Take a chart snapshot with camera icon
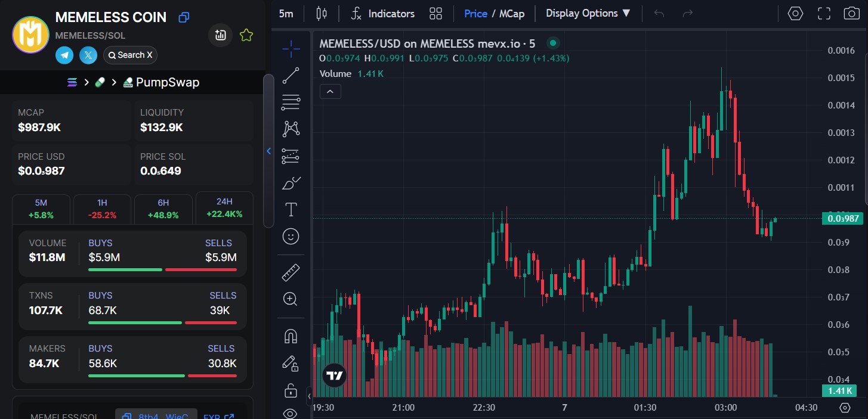 (x=851, y=13)
